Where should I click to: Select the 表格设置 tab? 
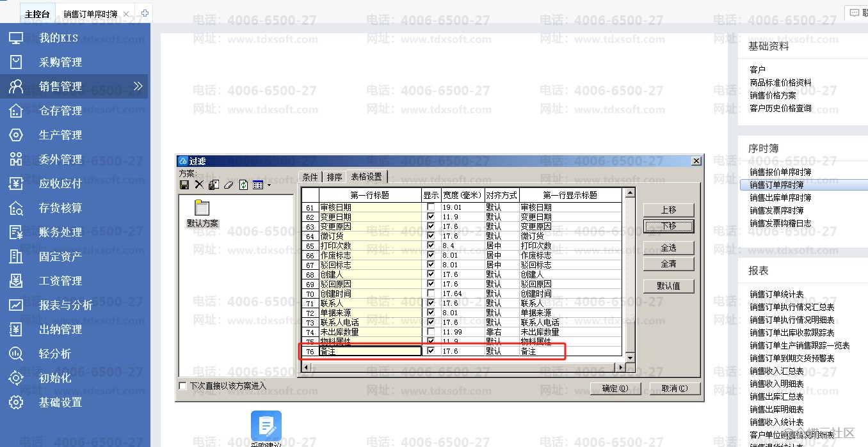pyautogui.click(x=366, y=176)
